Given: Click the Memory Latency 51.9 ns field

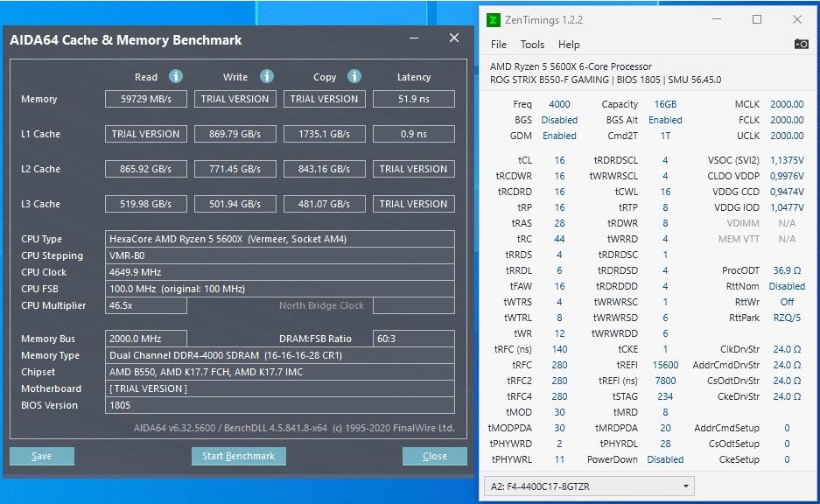Looking at the screenshot, I should 414,99.
